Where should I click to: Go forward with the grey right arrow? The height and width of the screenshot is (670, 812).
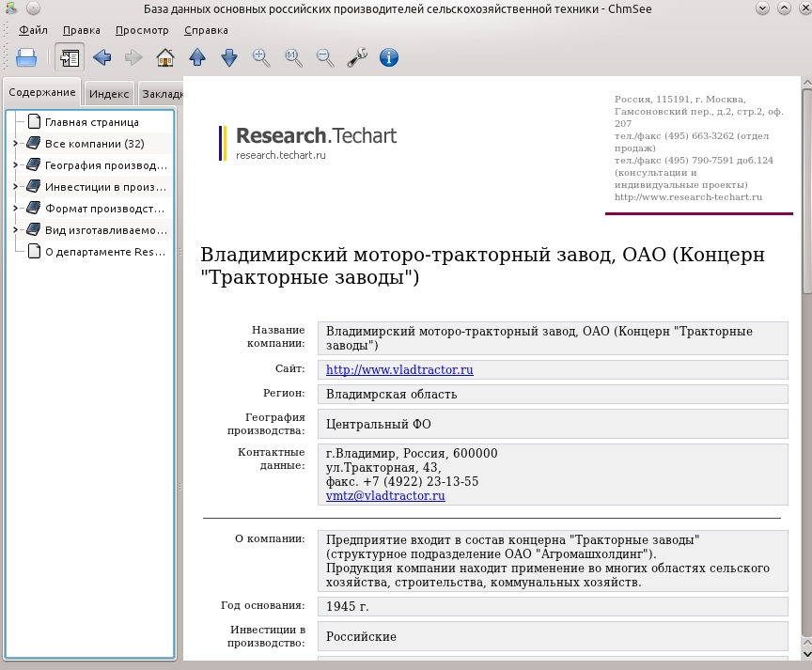(x=133, y=57)
